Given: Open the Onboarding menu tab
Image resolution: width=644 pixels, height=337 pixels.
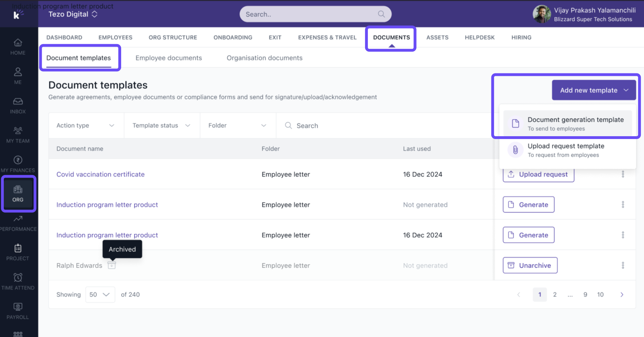Looking at the screenshot, I should [233, 37].
